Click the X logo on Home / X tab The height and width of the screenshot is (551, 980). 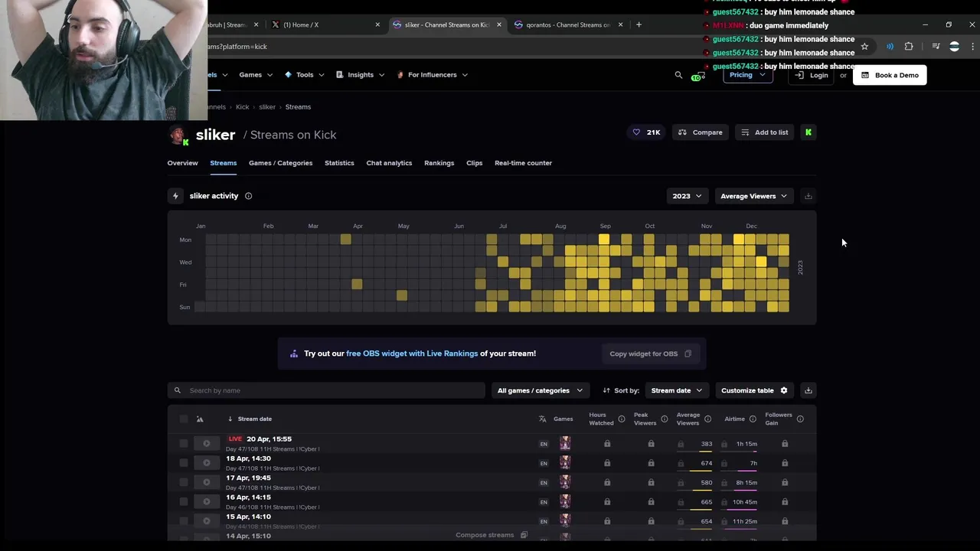276,24
